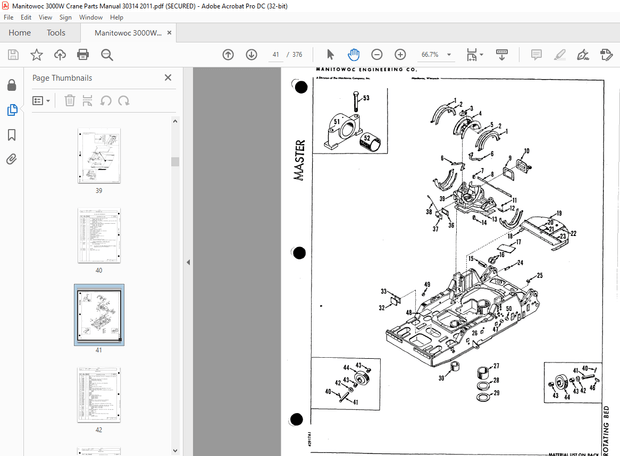Open the Attachments paperclip panel
The image size is (620, 456).
12,159
